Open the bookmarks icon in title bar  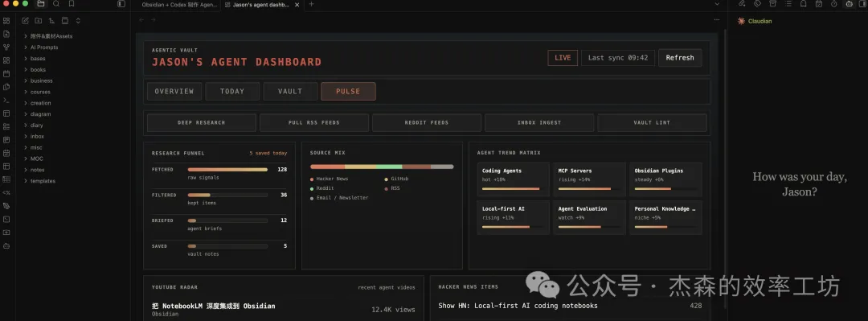pyautogui.click(x=72, y=4)
